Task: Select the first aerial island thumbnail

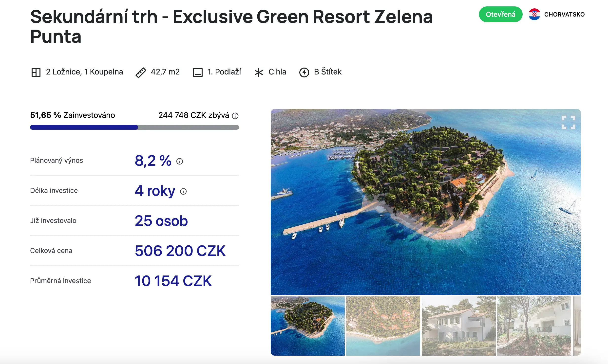Action: (x=307, y=326)
